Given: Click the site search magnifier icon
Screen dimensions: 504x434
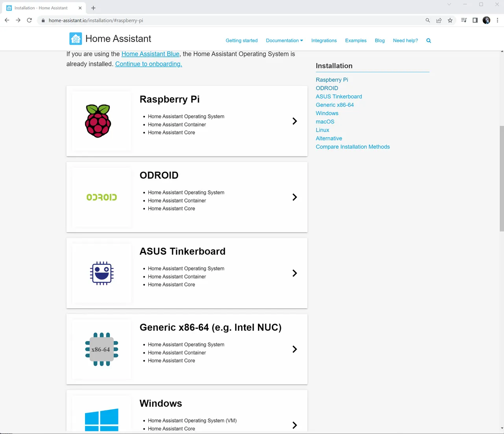Looking at the screenshot, I should [429, 41].
